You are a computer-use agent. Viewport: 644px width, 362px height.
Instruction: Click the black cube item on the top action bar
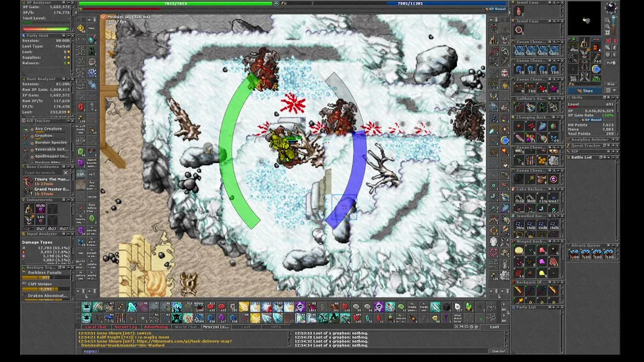(447, 307)
